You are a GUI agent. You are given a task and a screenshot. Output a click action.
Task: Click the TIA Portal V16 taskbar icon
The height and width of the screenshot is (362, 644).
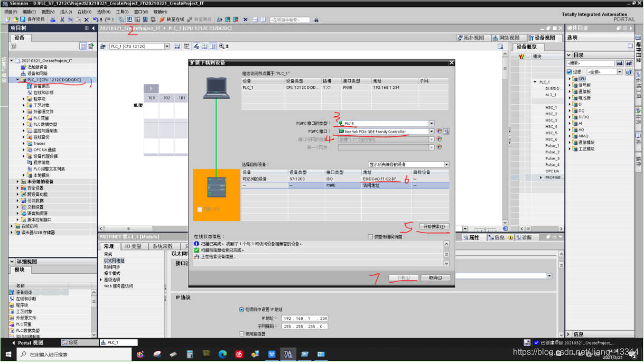point(288,354)
